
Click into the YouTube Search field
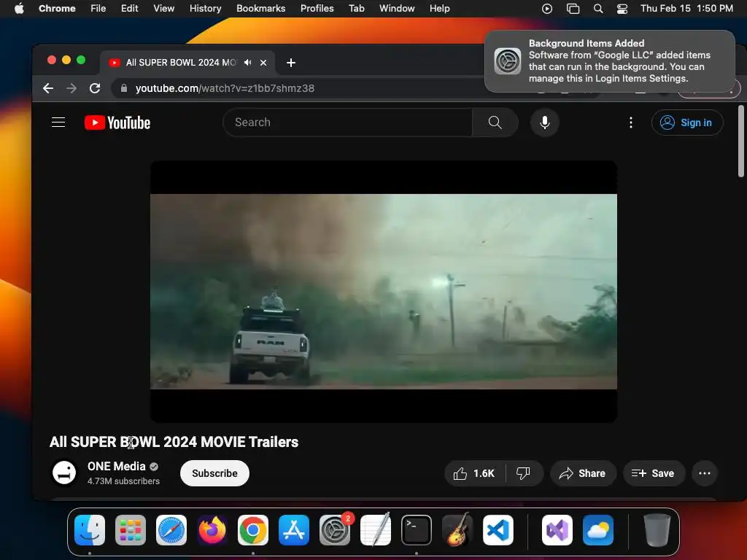coord(348,122)
